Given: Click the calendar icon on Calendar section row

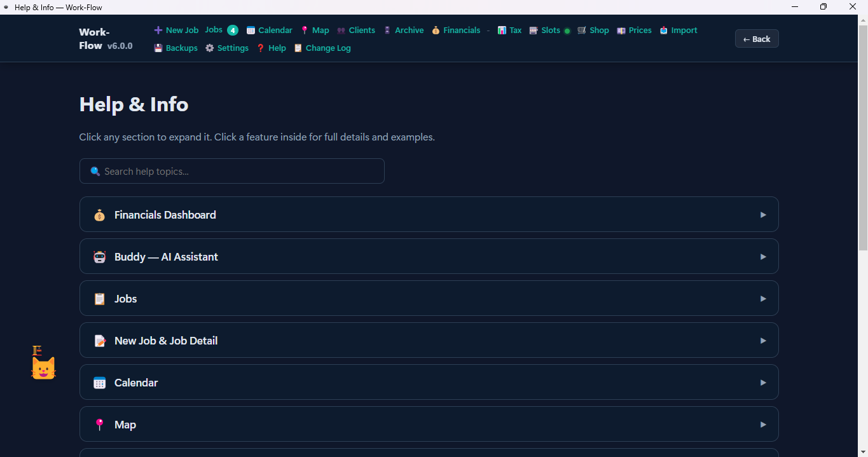Looking at the screenshot, I should pyautogui.click(x=99, y=383).
